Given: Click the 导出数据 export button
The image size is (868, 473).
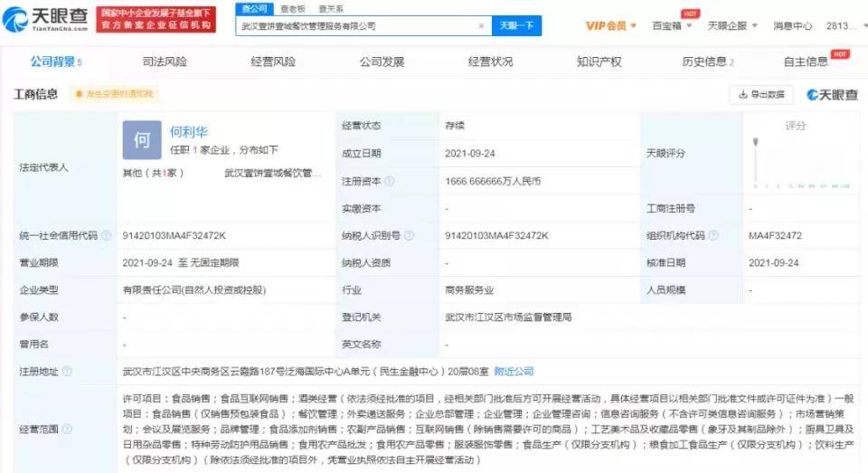Looking at the screenshot, I should [x=761, y=95].
